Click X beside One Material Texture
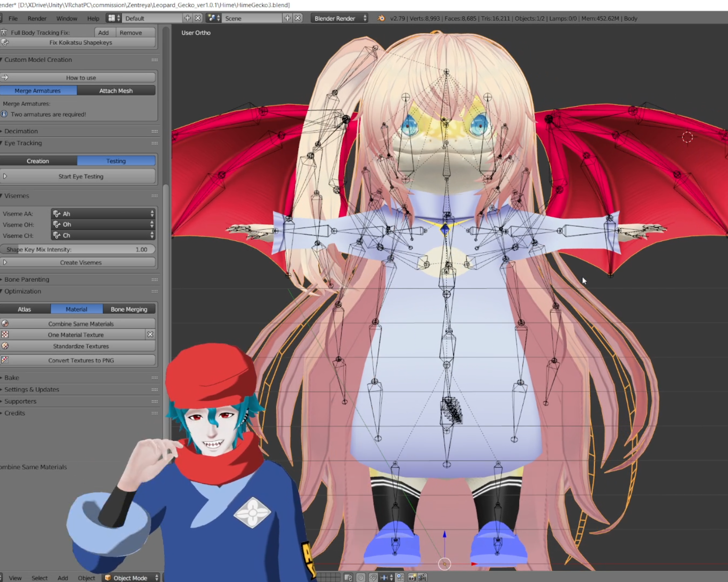The width and height of the screenshot is (728, 582). [150, 335]
